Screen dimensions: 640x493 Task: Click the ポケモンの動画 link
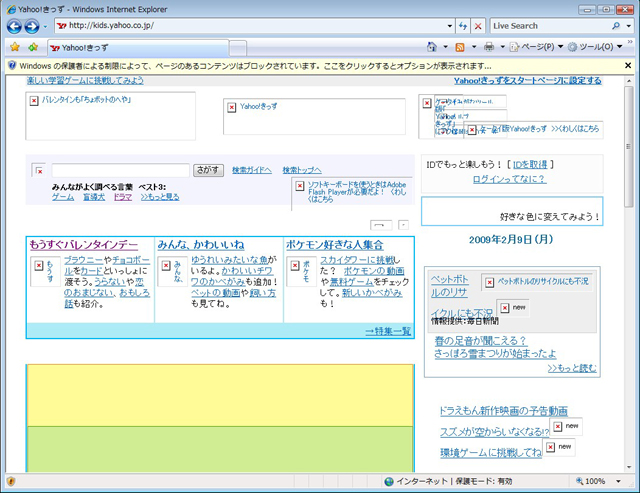pyautogui.click(x=373, y=271)
